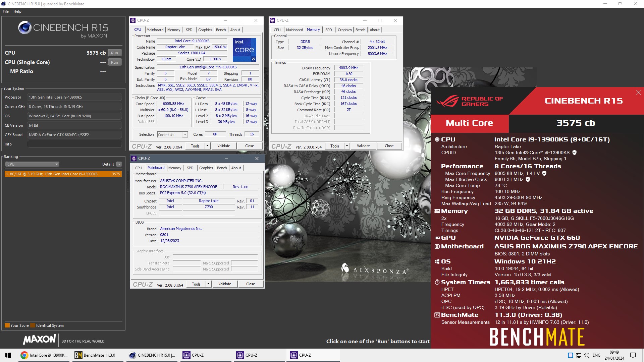Click verified shield next to Max Effective Clock

[x=528, y=179]
